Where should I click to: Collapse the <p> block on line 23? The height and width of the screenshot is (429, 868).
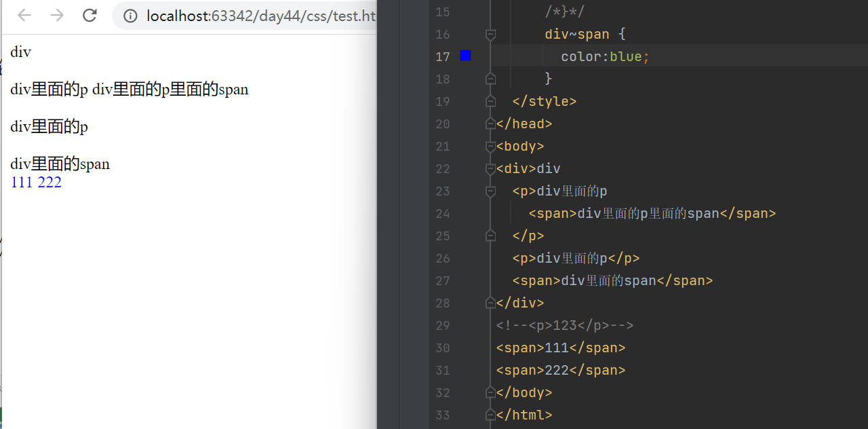click(x=490, y=191)
